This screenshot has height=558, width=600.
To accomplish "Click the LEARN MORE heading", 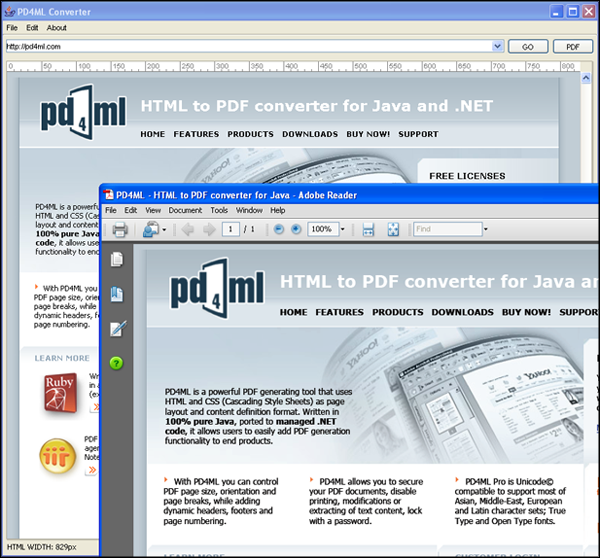I will [x=62, y=358].
